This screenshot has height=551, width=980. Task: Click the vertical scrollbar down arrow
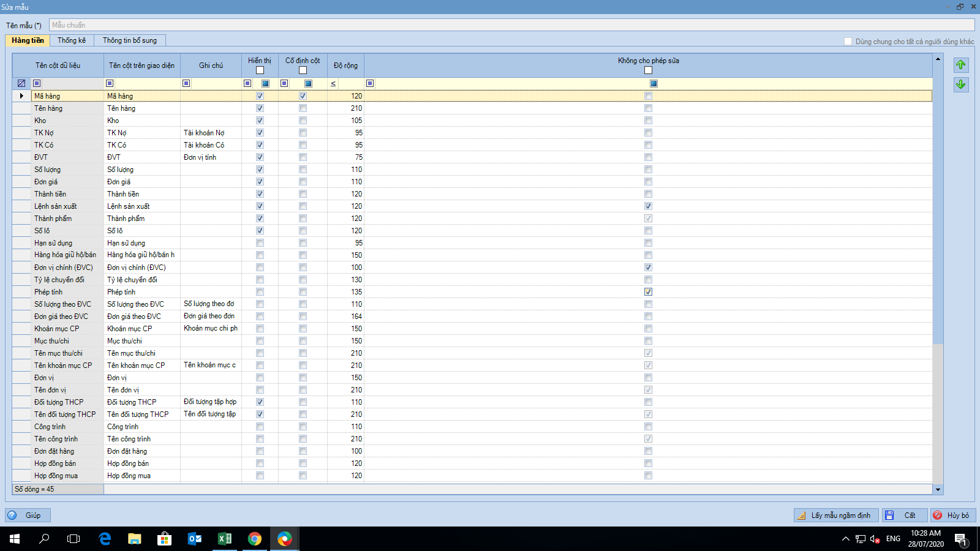[x=938, y=489]
